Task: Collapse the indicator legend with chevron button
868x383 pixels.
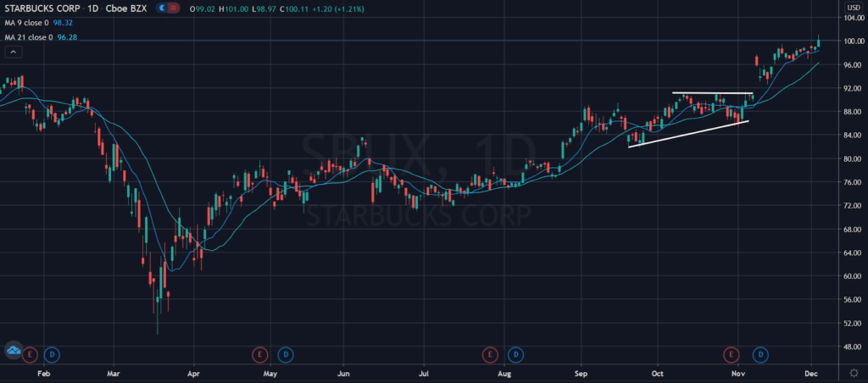Action: coord(14,52)
